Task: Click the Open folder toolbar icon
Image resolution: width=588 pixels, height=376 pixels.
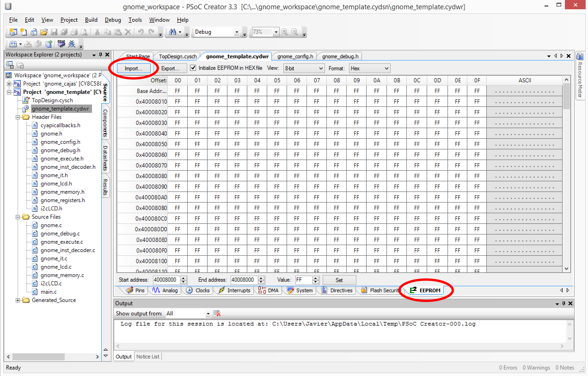Action: [x=44, y=32]
